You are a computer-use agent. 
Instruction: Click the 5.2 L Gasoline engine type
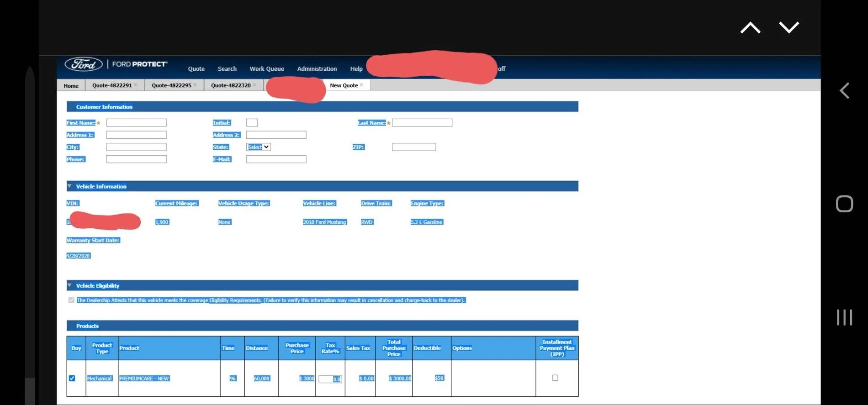pos(427,222)
